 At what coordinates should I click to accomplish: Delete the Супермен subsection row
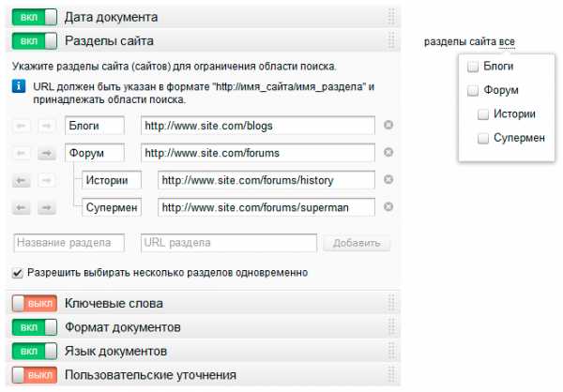(x=388, y=206)
